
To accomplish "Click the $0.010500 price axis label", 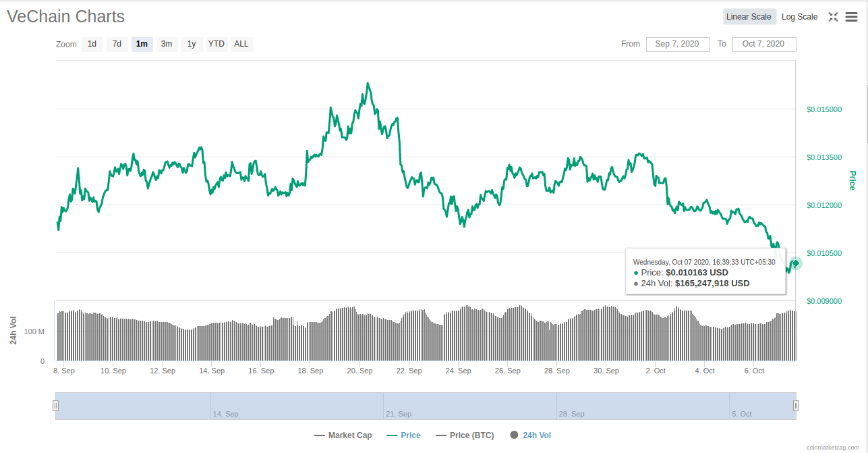I will point(824,253).
